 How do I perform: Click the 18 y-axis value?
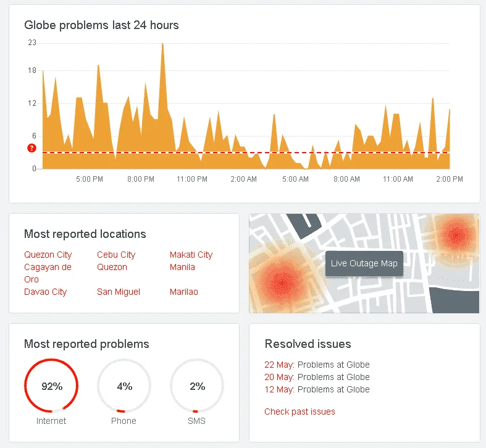[x=32, y=70]
